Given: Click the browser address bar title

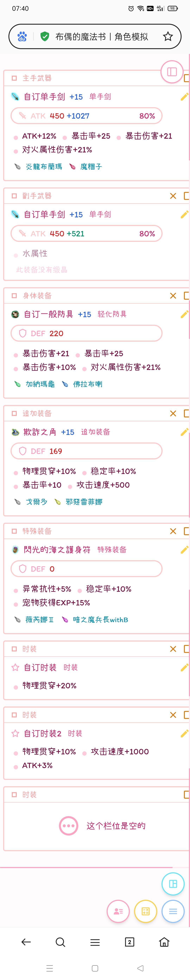Looking at the screenshot, I should point(102,37).
